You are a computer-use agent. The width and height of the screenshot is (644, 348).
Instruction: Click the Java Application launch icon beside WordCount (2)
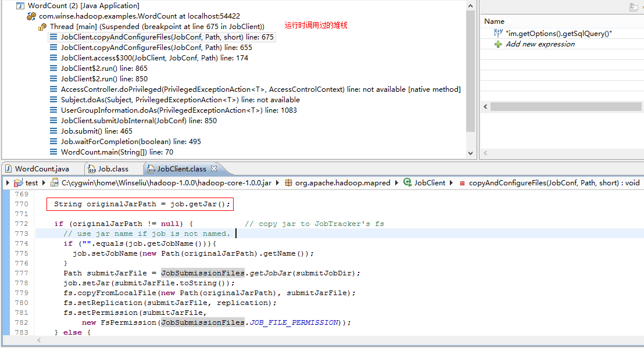coord(20,6)
